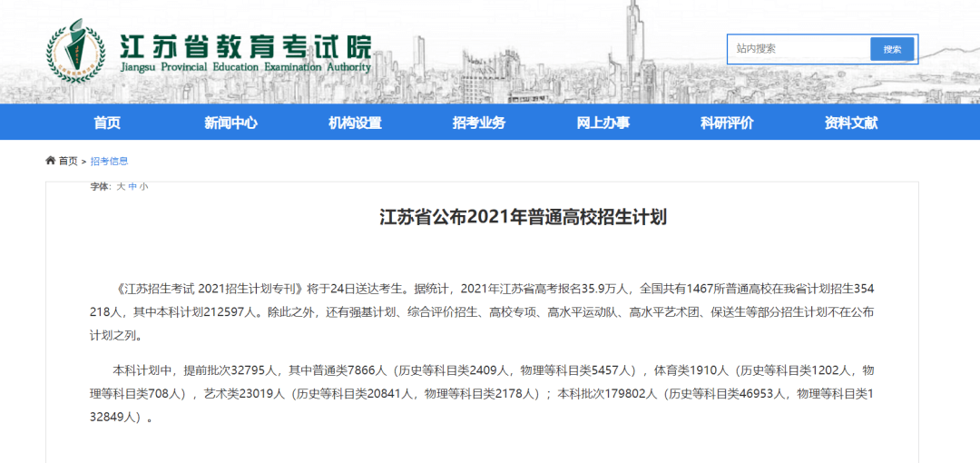The height and width of the screenshot is (463, 980).
Task: Go to 招考业务 menu item
Action: (x=479, y=123)
